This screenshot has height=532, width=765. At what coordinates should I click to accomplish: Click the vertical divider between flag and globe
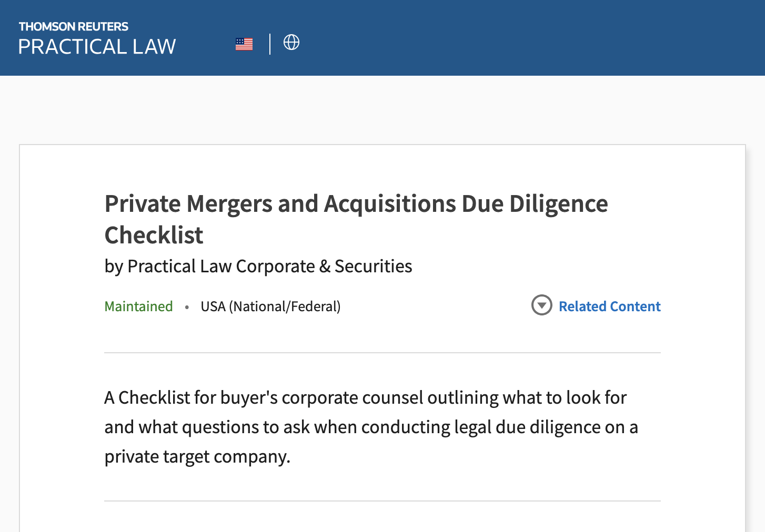(270, 44)
